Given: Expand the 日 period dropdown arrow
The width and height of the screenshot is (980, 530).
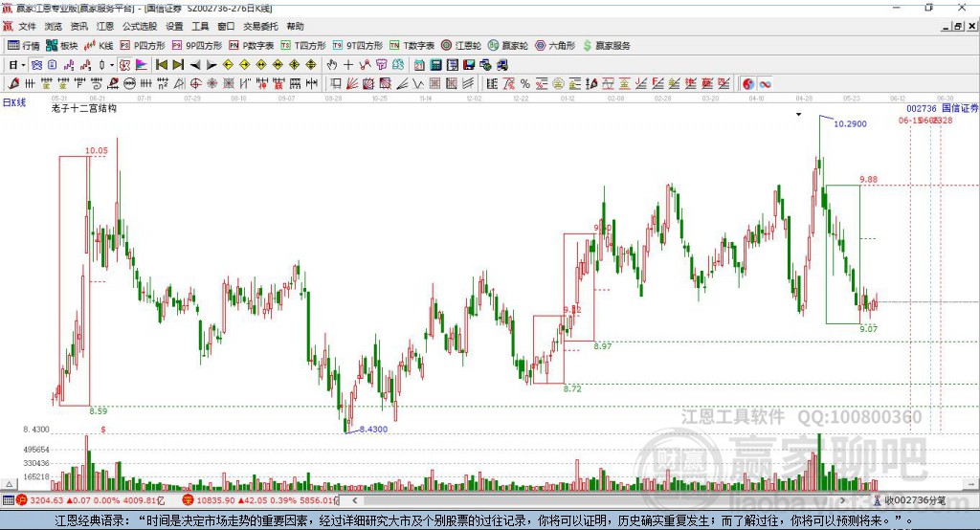Looking at the screenshot, I should [x=23, y=65].
